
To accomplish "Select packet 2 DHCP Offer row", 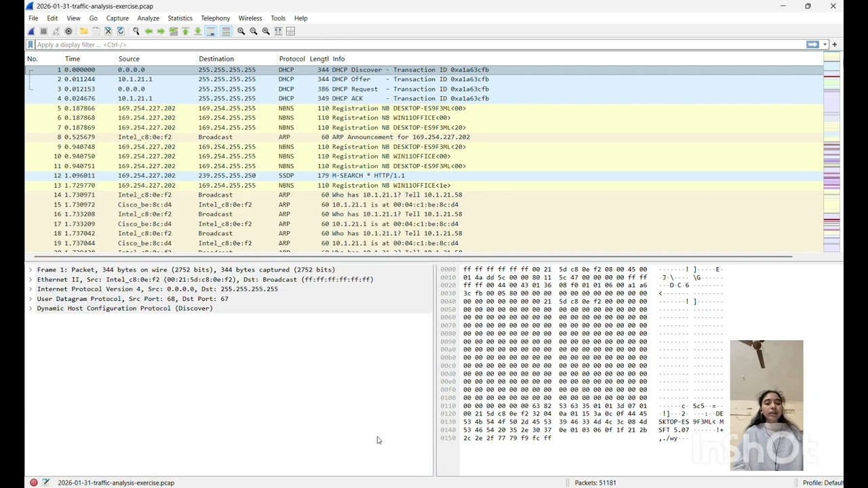I will click(x=424, y=79).
